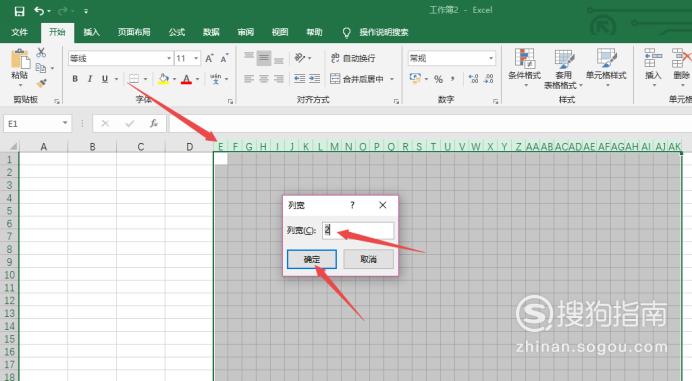This screenshot has height=381, width=692.
Task: Select row 5 header
Action: pyautogui.click(x=9, y=211)
